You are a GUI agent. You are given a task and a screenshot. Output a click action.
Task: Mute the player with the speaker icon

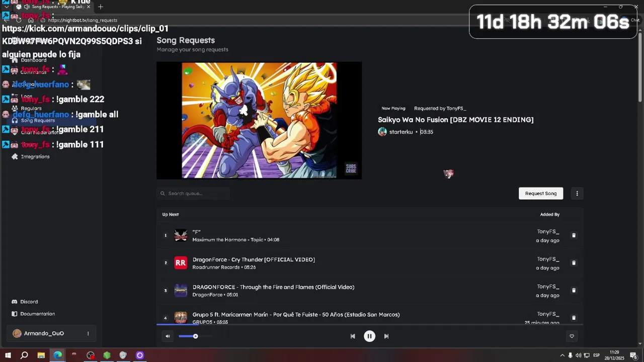168,336
